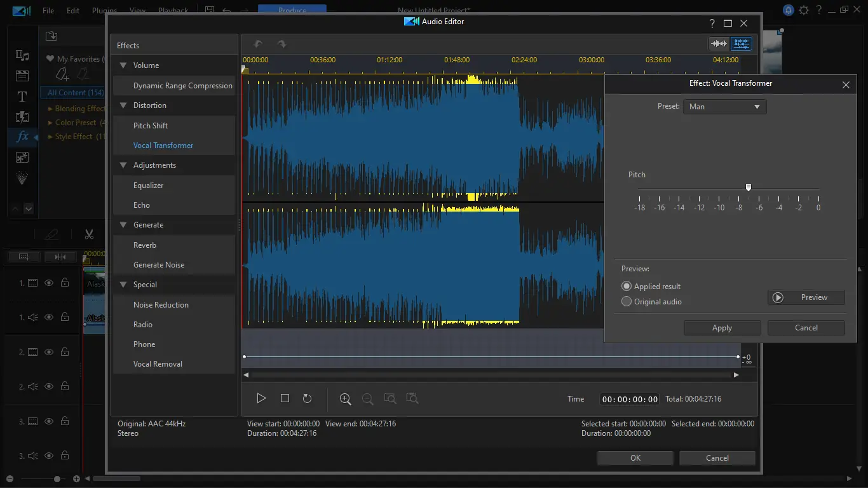Open the Audio Editor help icon
868x488 pixels.
pyautogui.click(x=712, y=24)
